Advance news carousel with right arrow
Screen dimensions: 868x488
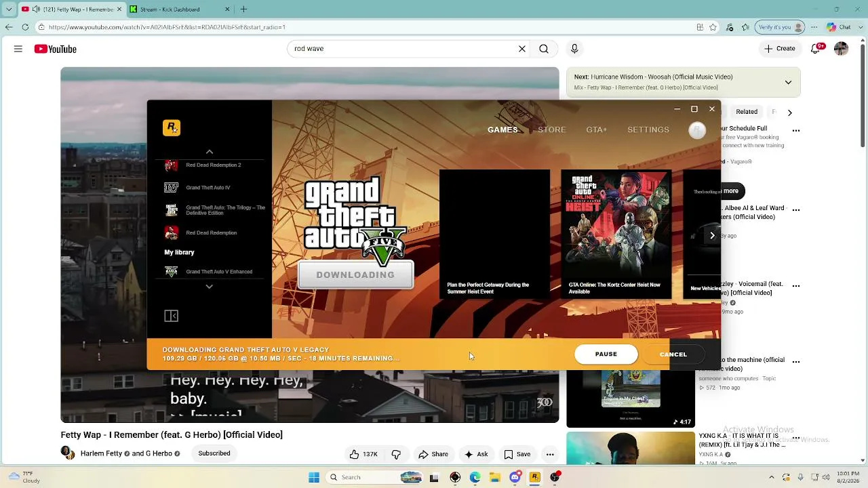712,235
